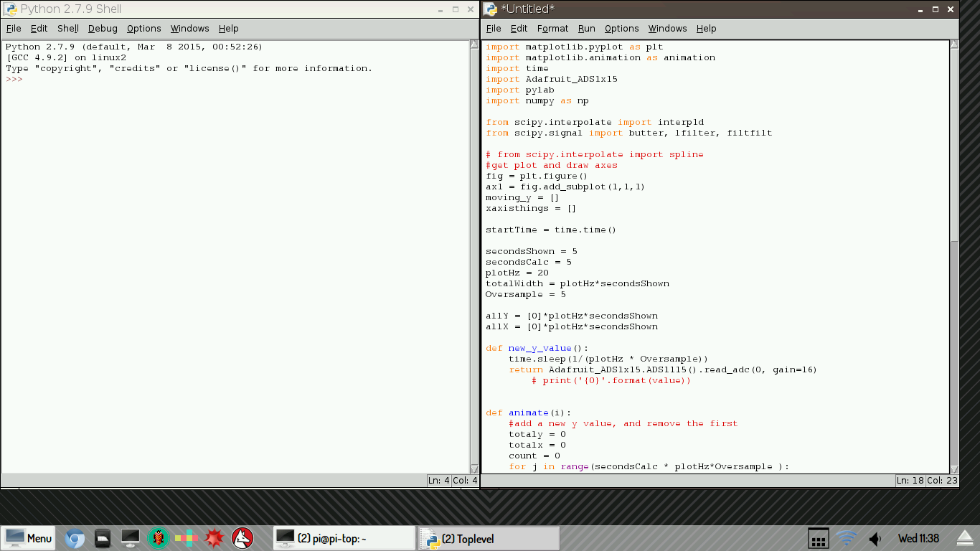The image size is (980, 551).
Task: Open the Menu button on the taskbar
Action: [x=29, y=538]
